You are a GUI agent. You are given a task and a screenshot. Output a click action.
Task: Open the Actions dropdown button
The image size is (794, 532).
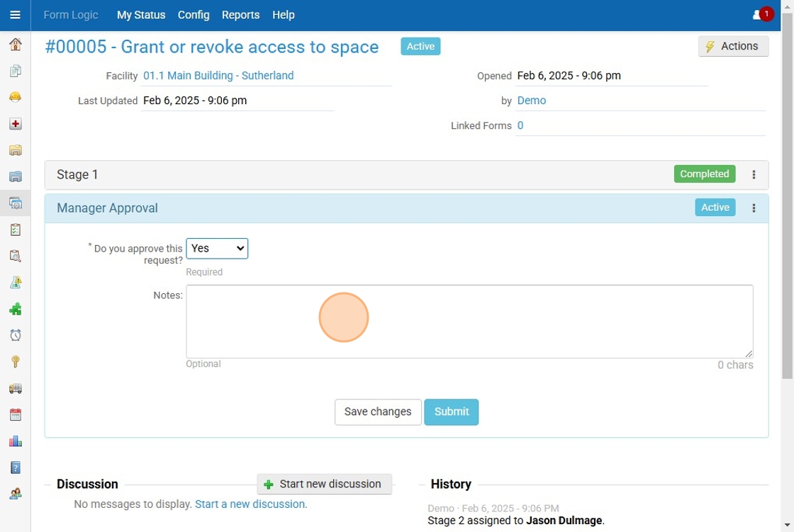733,46
